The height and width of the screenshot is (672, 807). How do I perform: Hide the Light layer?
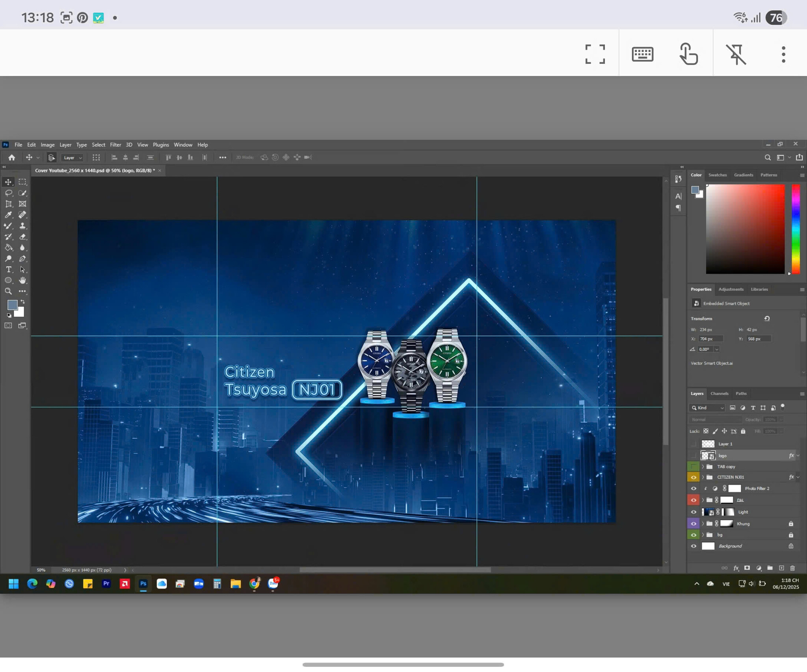tap(694, 512)
